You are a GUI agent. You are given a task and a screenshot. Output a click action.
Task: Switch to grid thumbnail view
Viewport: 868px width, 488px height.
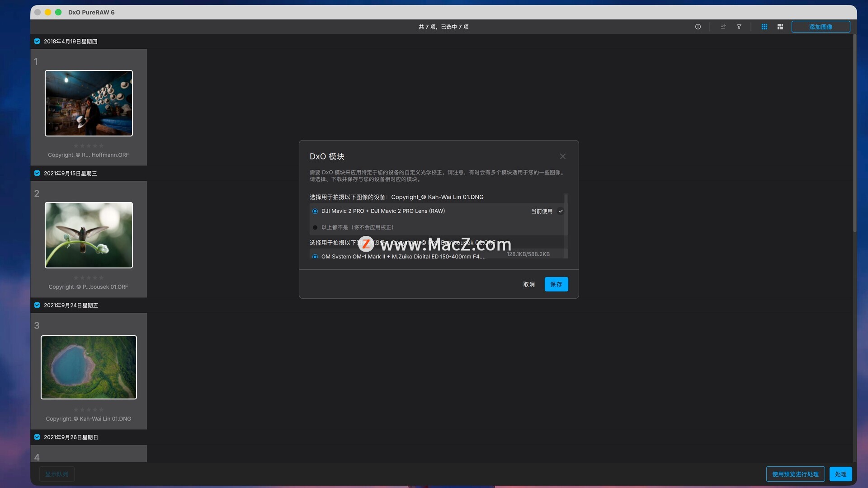pyautogui.click(x=764, y=27)
